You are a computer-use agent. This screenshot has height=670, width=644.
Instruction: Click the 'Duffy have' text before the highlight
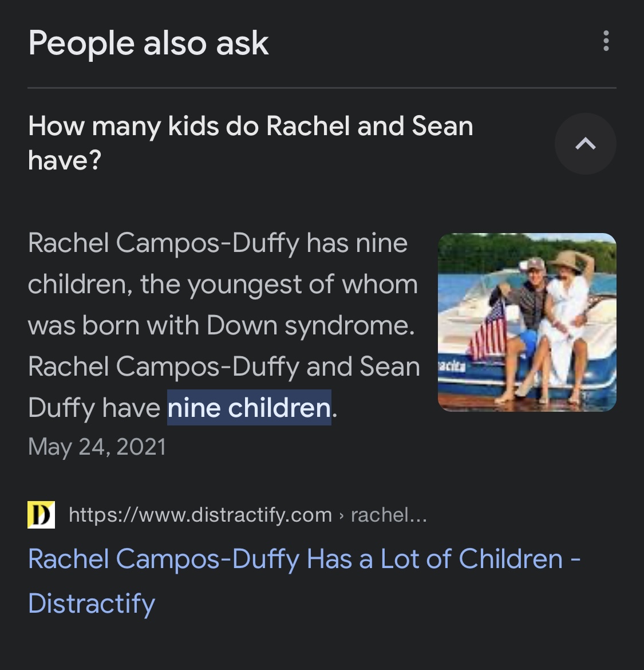tap(94, 408)
